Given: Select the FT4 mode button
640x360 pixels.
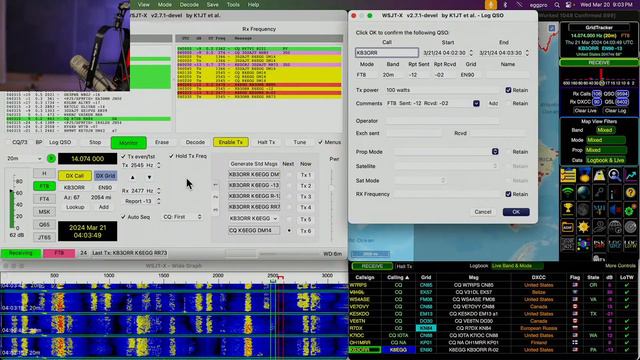Looking at the screenshot, I should pyautogui.click(x=44, y=199).
